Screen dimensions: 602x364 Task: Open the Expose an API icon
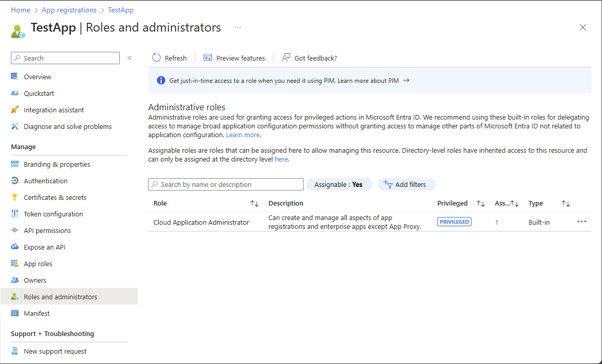point(15,247)
